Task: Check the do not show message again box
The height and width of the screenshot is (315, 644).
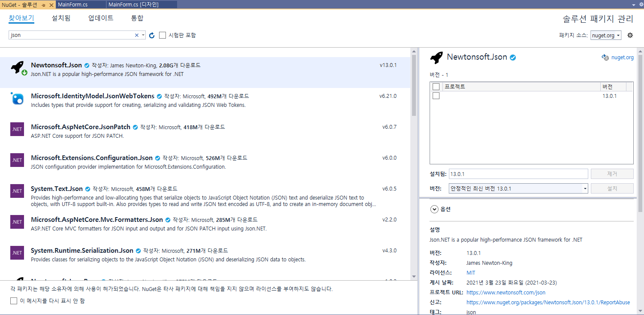Action: tap(14, 301)
